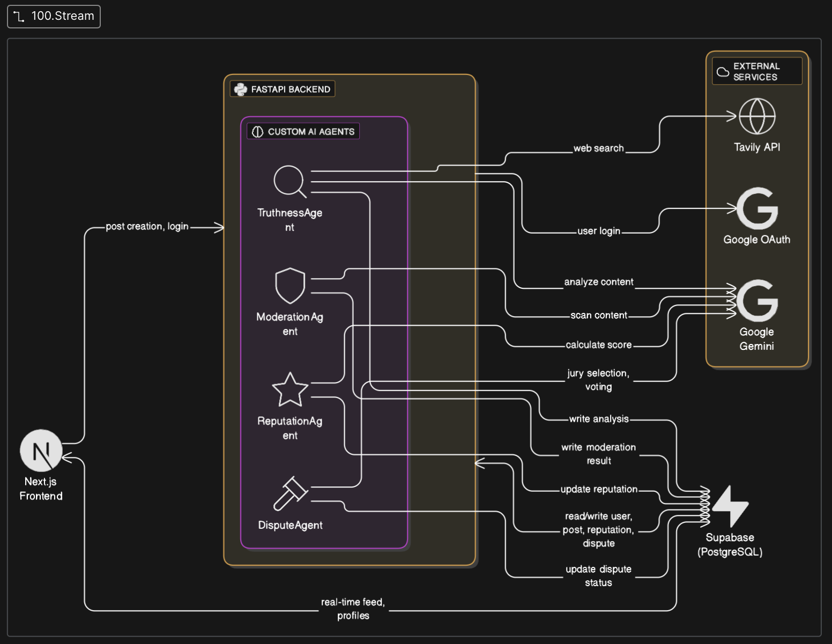This screenshot has width=832, height=644.
Task: Select the FASTAPI BACKEND group label
Action: pyautogui.click(x=283, y=89)
